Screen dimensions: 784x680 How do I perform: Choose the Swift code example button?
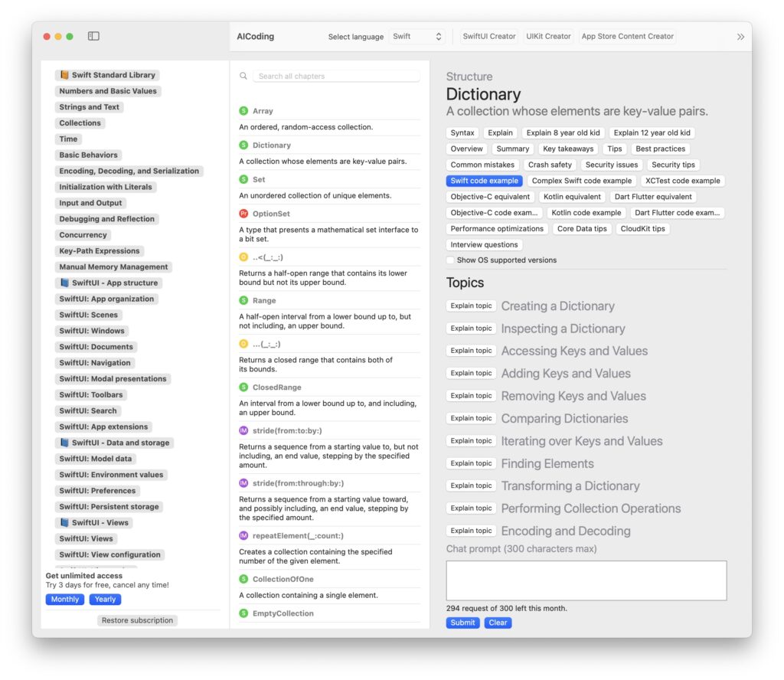click(x=484, y=181)
